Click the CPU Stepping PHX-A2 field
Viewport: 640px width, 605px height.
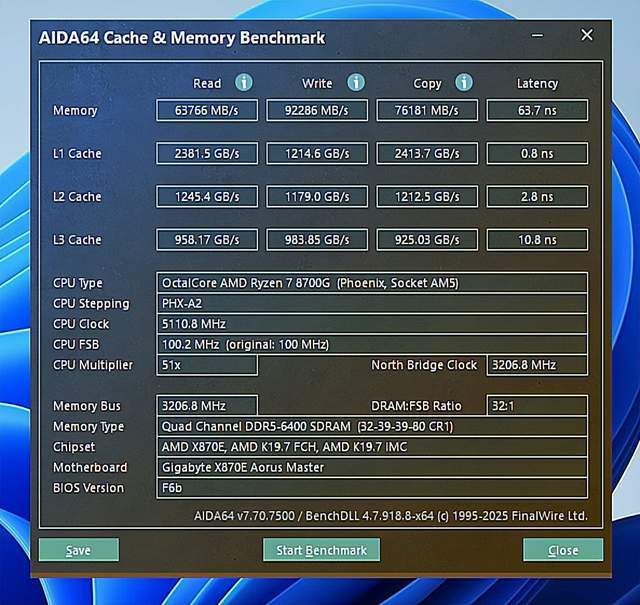(x=372, y=303)
